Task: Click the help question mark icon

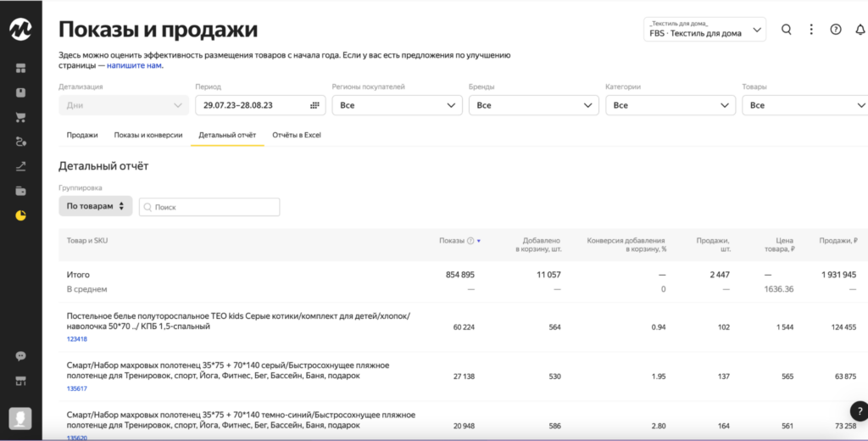Action: click(x=836, y=30)
